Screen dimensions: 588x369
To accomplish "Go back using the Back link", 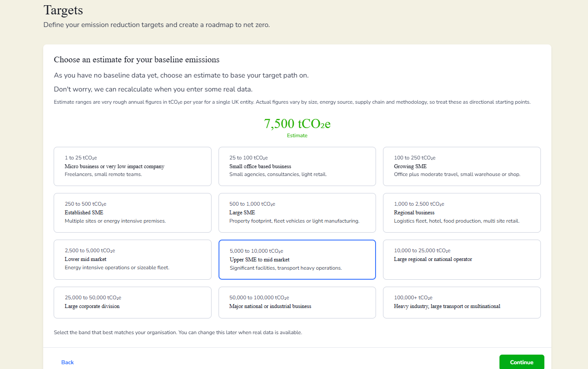I will click(68, 362).
